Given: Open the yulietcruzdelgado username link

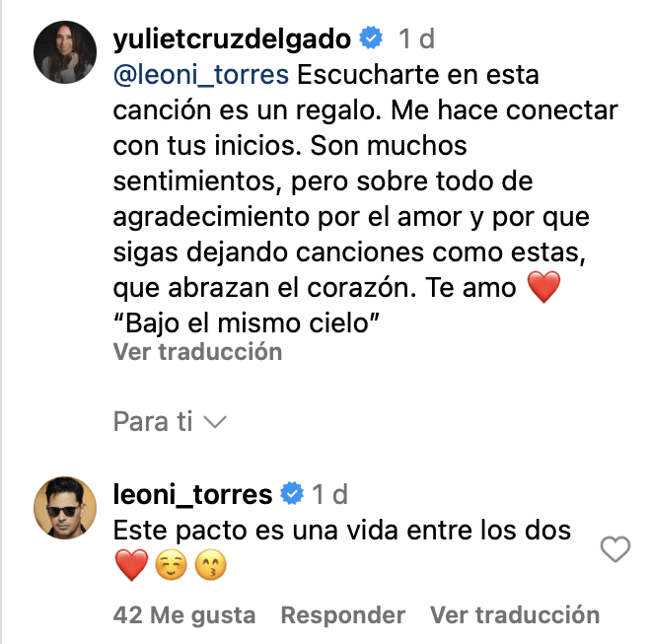Looking at the screenshot, I should pyautogui.click(x=232, y=39).
